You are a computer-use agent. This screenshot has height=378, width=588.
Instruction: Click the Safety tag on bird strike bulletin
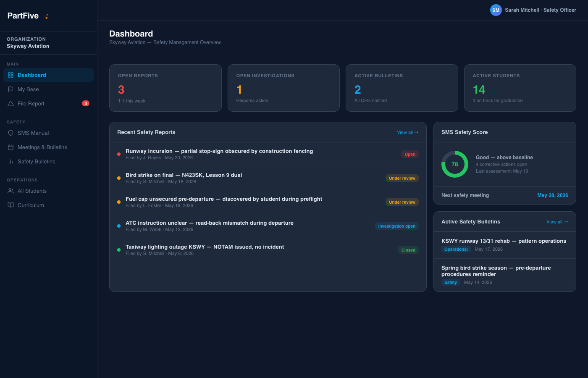pos(451,282)
